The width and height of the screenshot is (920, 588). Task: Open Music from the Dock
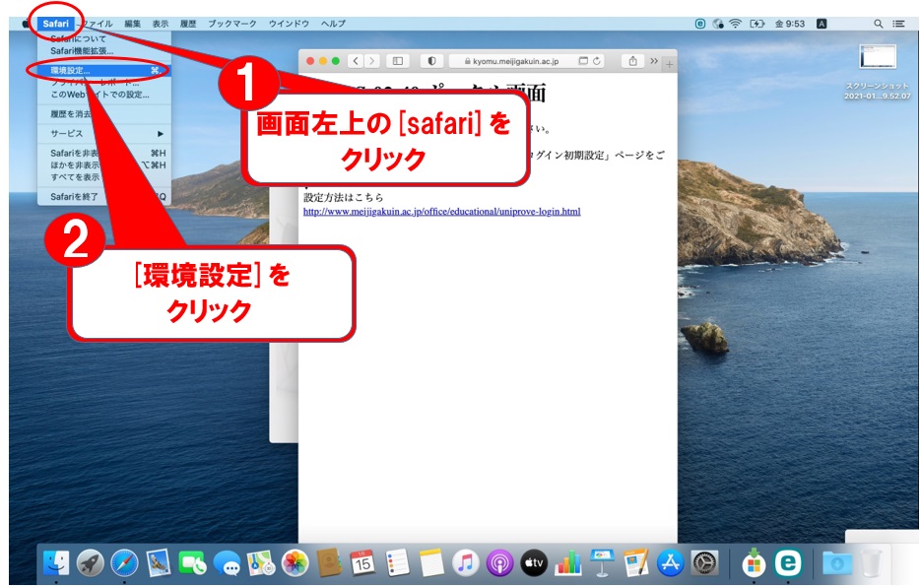pyautogui.click(x=465, y=562)
